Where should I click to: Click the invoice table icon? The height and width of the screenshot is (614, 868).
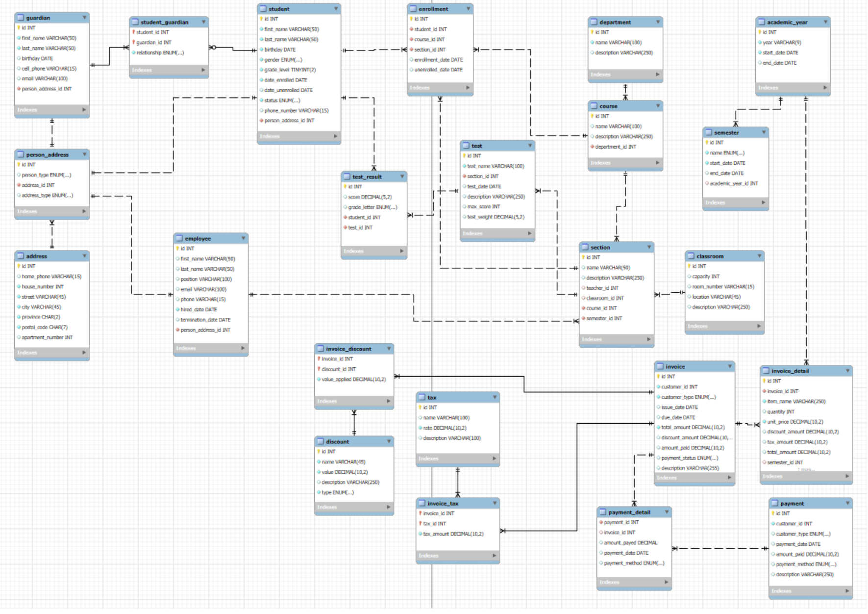pyautogui.click(x=660, y=366)
